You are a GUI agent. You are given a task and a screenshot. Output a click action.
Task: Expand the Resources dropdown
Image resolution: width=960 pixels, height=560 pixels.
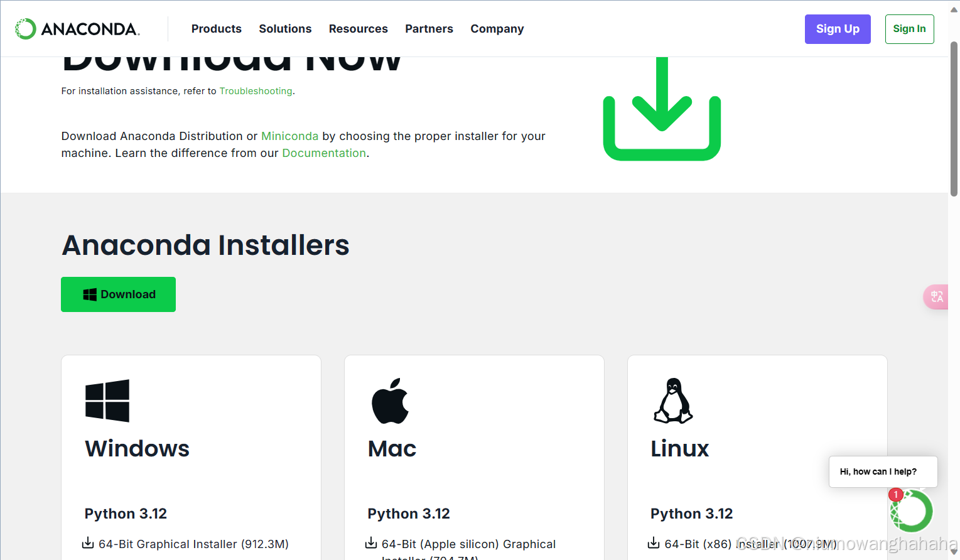(358, 28)
